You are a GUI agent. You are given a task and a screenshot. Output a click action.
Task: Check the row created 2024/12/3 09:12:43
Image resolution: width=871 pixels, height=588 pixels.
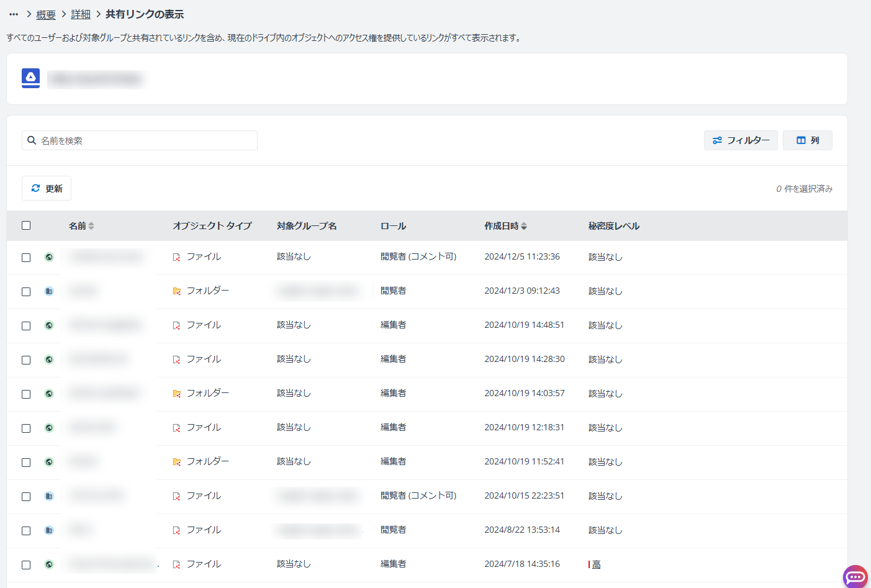coord(26,292)
